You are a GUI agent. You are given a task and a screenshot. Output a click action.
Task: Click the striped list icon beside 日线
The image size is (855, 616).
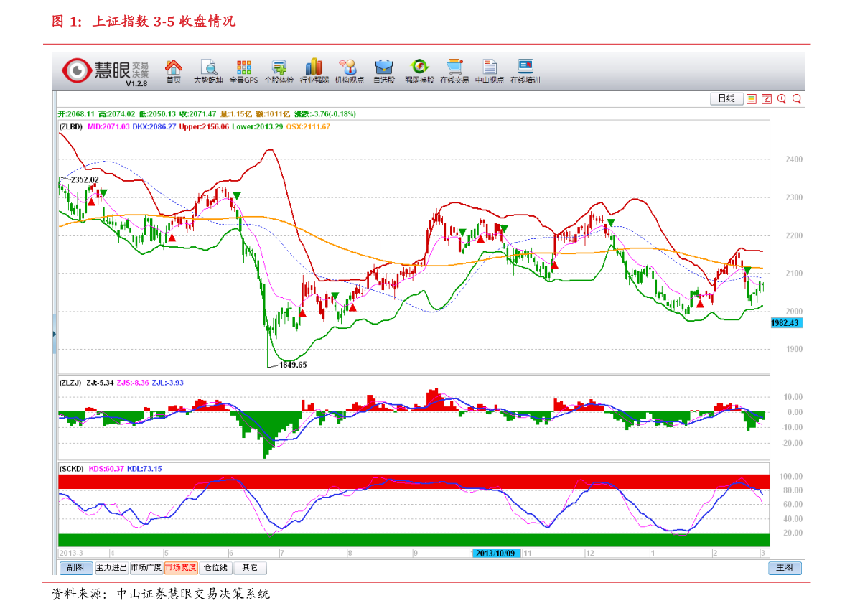[752, 99]
